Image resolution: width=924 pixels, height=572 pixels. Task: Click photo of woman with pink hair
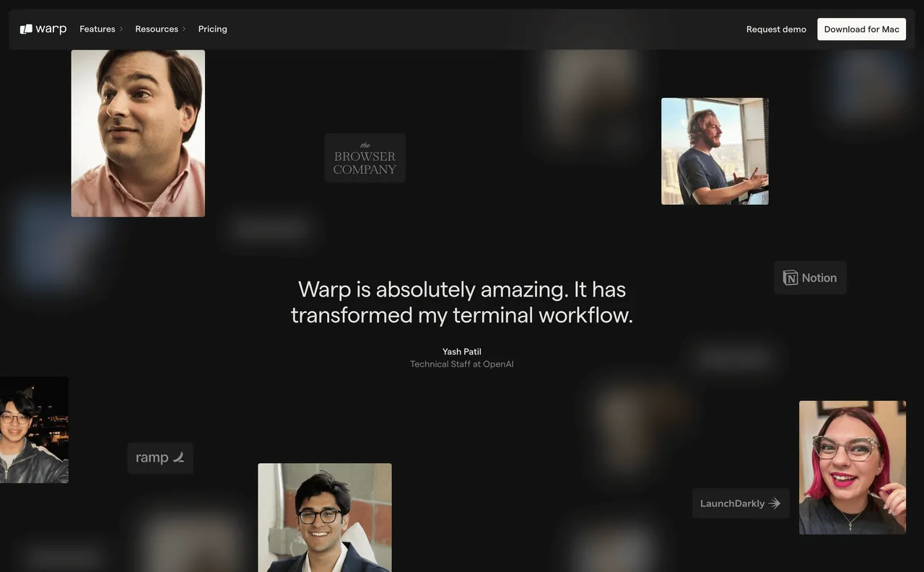pyautogui.click(x=852, y=467)
